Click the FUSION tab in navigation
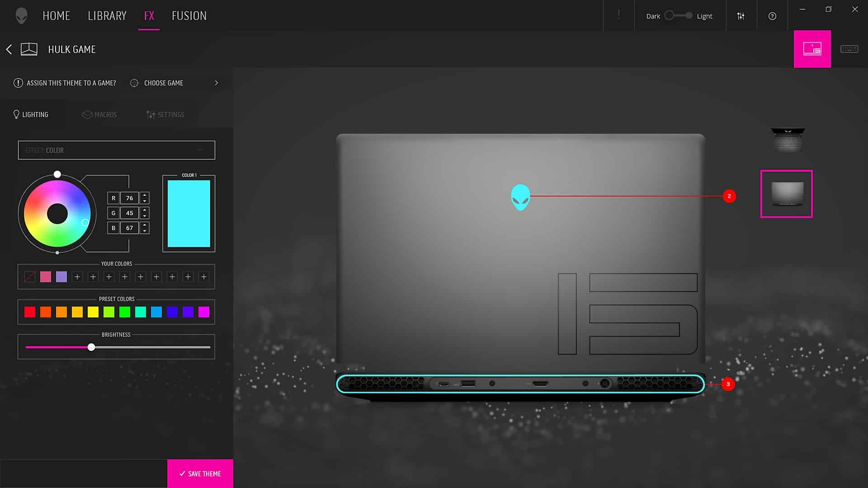 point(189,15)
